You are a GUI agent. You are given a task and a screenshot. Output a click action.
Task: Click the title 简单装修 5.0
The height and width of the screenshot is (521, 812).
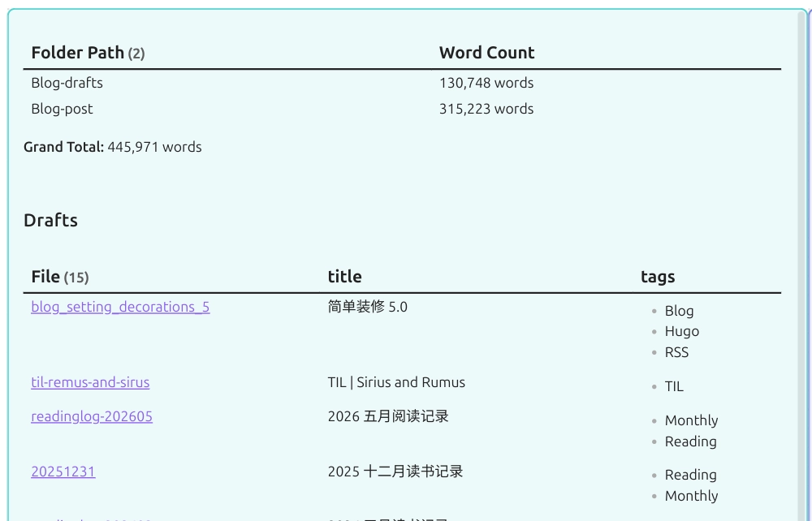pos(368,307)
